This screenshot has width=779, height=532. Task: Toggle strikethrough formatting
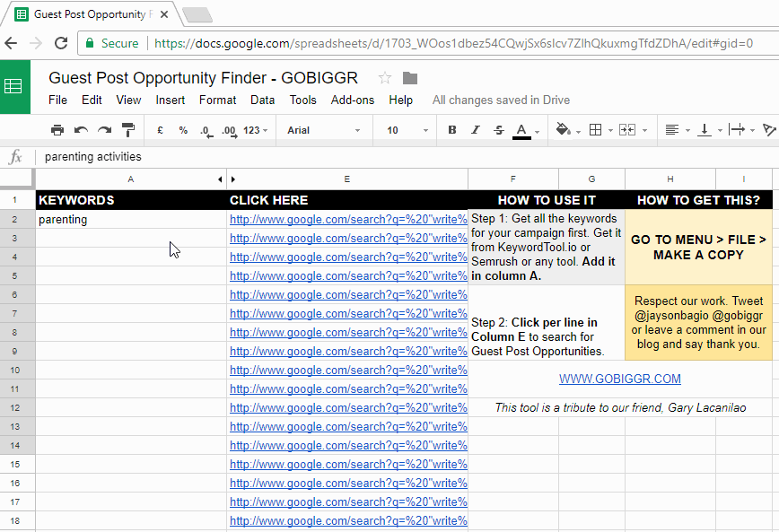(499, 130)
